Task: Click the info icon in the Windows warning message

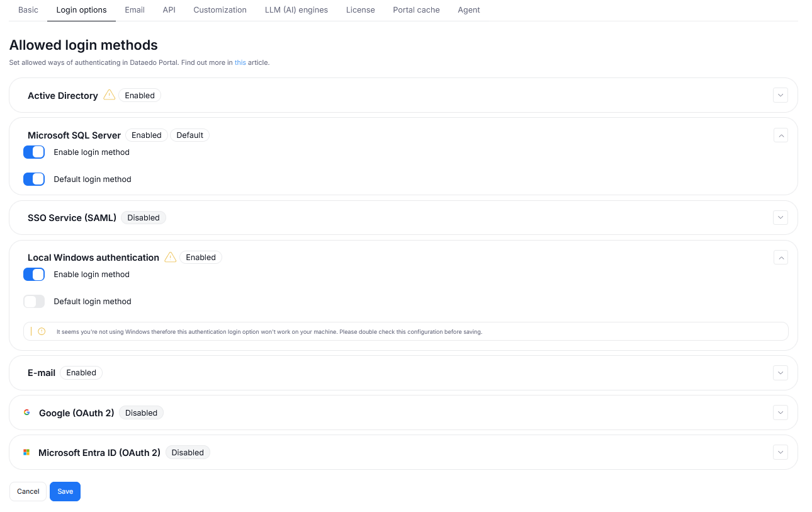Action: (41, 331)
